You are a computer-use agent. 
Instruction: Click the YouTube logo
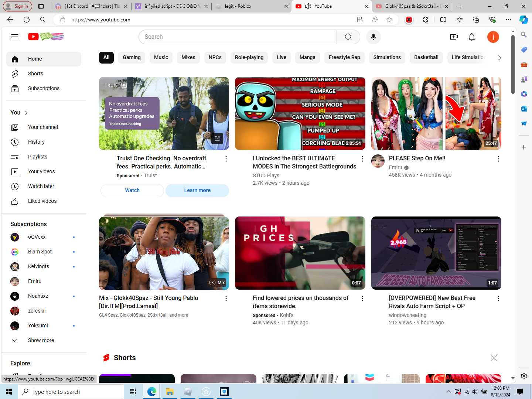point(46,37)
